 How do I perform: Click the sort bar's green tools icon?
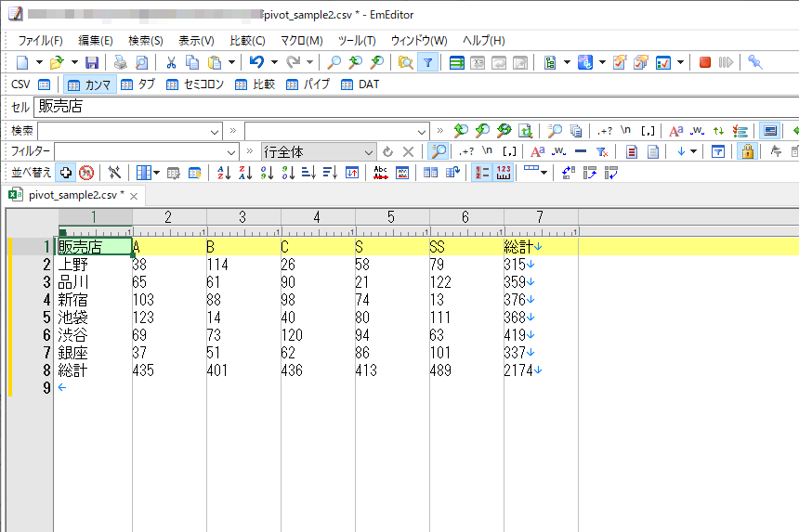114,173
